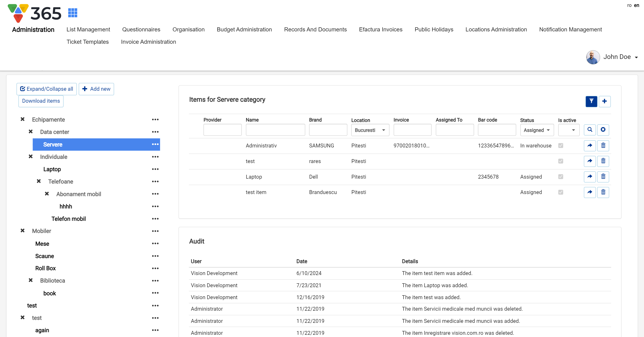Collapse the Echipamente tree node
This screenshot has width=644, height=337.
22,119
